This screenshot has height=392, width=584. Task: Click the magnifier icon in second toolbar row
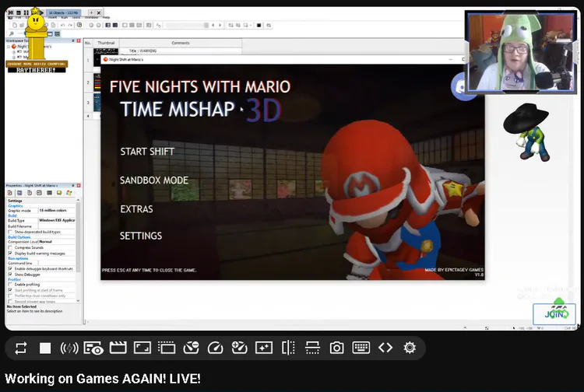(x=12, y=34)
